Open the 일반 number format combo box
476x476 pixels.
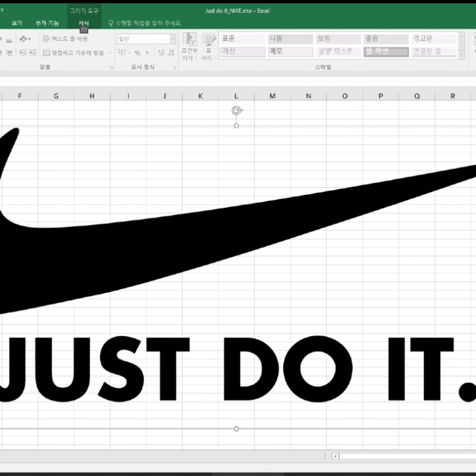146,39
